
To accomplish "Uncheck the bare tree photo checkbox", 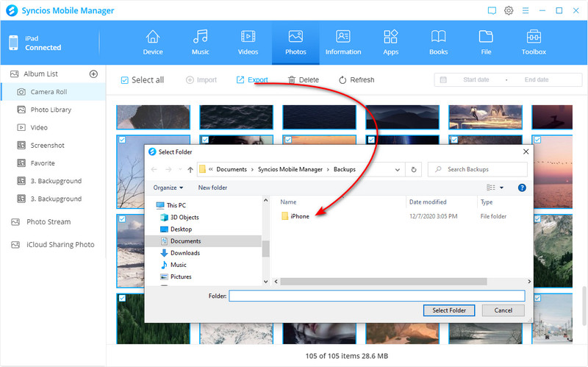I will pyautogui.click(x=122, y=140).
